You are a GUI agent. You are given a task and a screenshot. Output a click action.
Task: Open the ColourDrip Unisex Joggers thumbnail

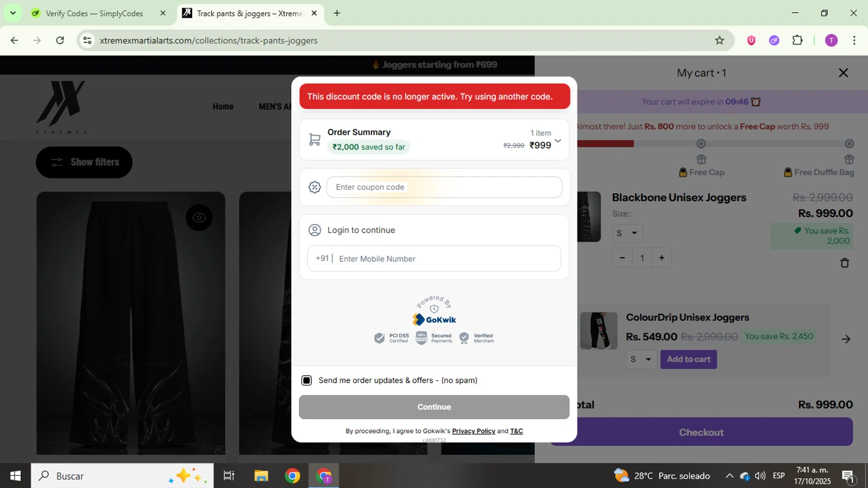tap(598, 331)
